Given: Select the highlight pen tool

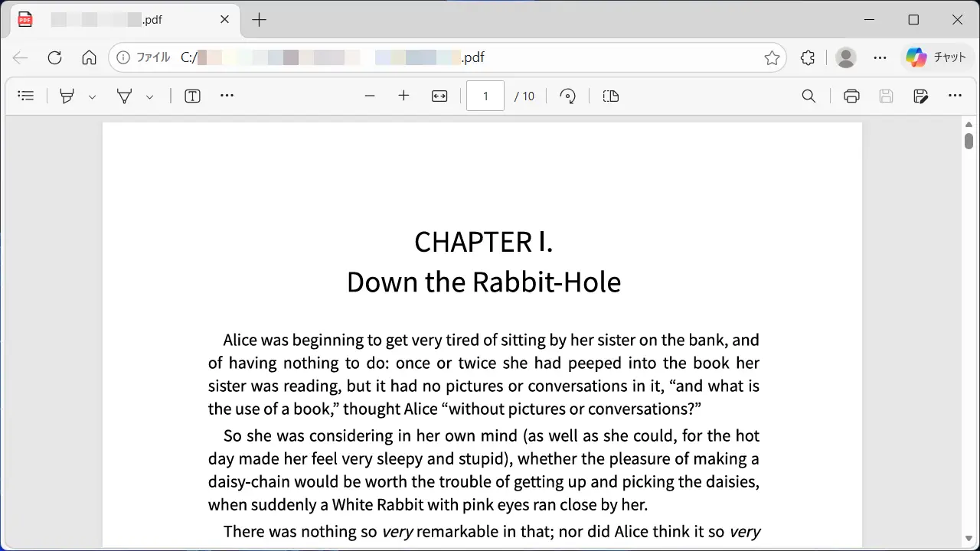Looking at the screenshot, I should (x=67, y=96).
